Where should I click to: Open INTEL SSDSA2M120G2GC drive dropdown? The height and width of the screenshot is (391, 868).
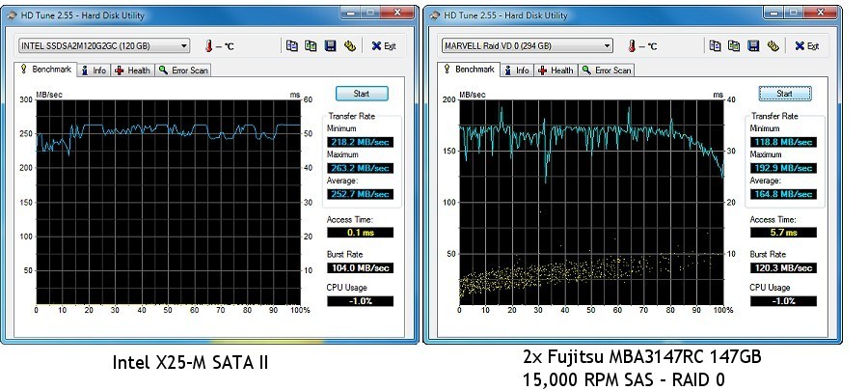click(x=104, y=46)
